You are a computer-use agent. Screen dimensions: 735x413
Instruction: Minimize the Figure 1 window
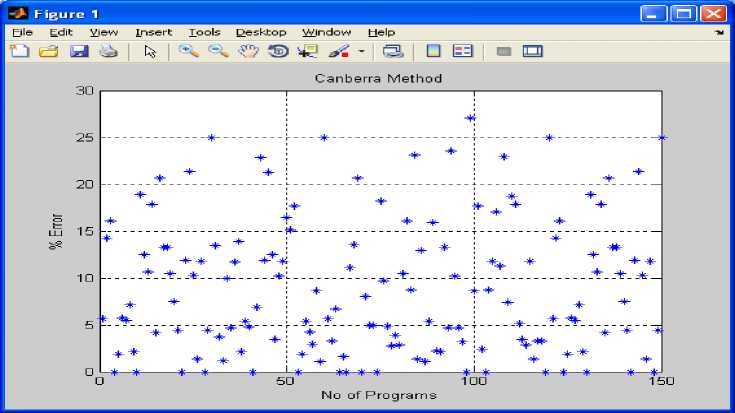(653, 14)
